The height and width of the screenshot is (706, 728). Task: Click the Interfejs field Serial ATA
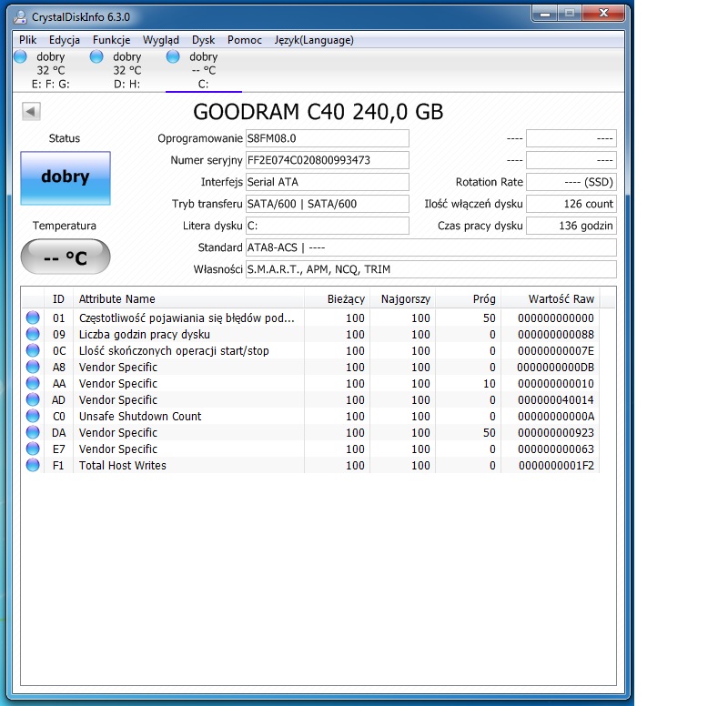coord(328,182)
